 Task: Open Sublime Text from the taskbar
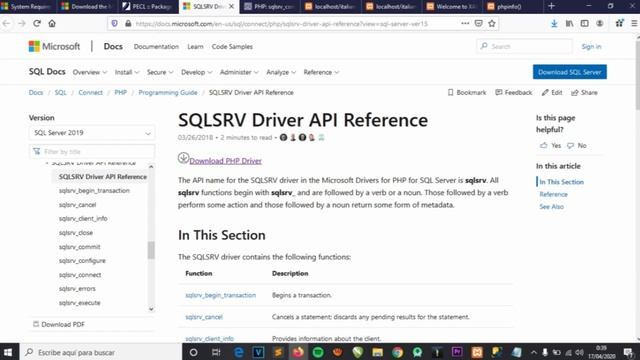[278, 352]
